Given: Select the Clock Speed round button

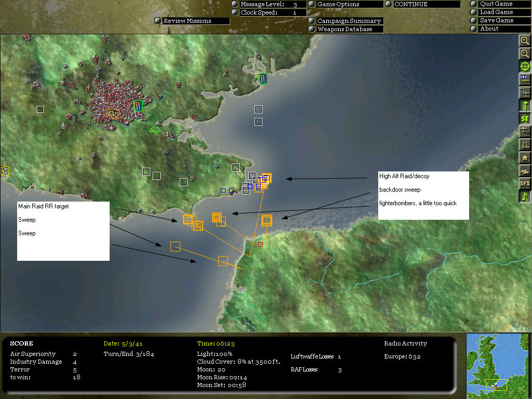Looking at the screenshot, I should (x=235, y=12).
